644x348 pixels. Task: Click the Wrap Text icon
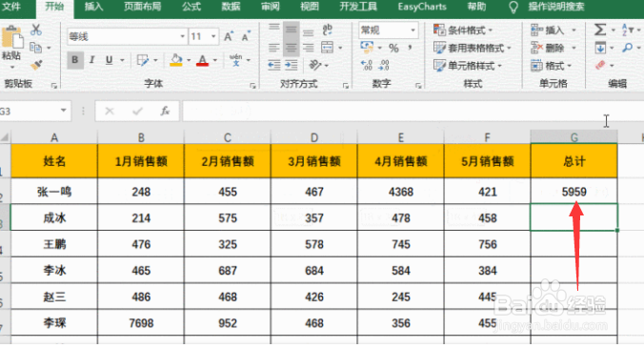click(x=328, y=30)
